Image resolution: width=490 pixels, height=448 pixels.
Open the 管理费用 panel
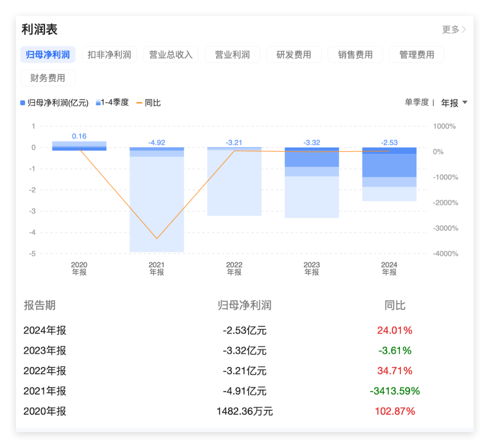[416, 54]
